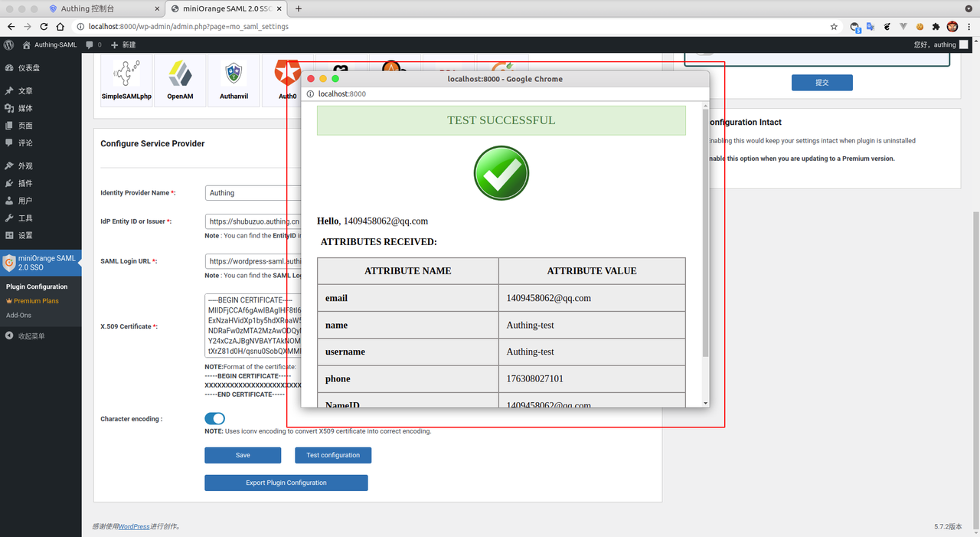Click the SAML Login URL field
Screen dimensions: 980x537
coord(253,261)
